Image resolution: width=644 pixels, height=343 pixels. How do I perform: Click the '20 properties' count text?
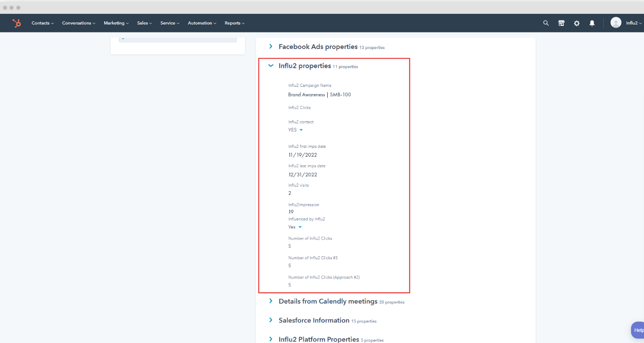(x=392, y=302)
